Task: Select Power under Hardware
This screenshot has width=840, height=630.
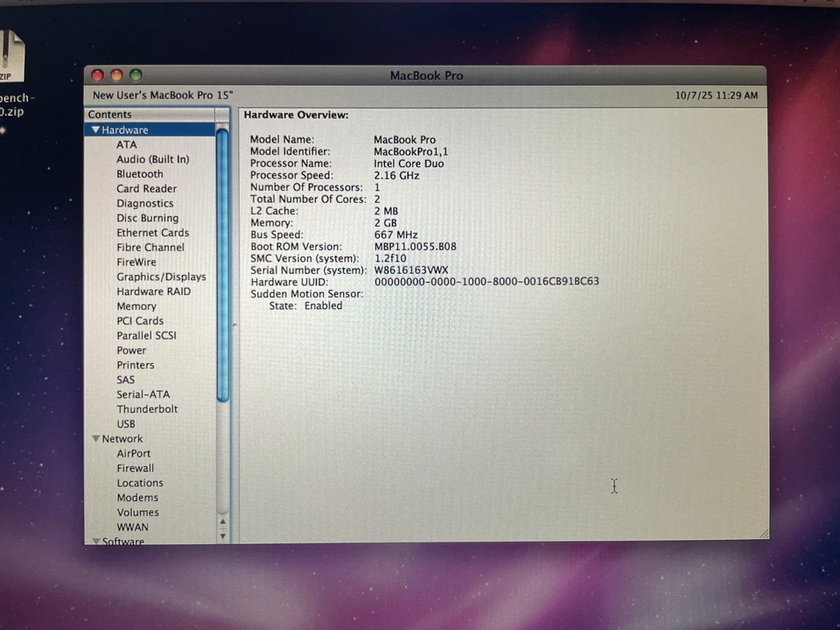Action: 131,350
